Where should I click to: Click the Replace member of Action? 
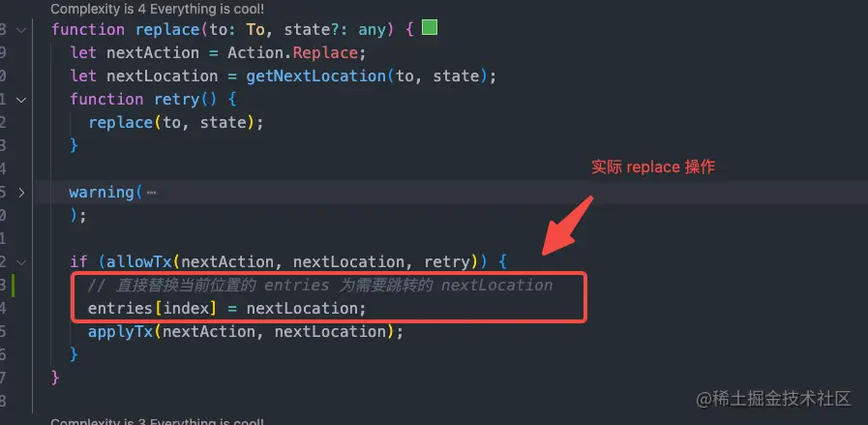pyautogui.click(x=325, y=52)
